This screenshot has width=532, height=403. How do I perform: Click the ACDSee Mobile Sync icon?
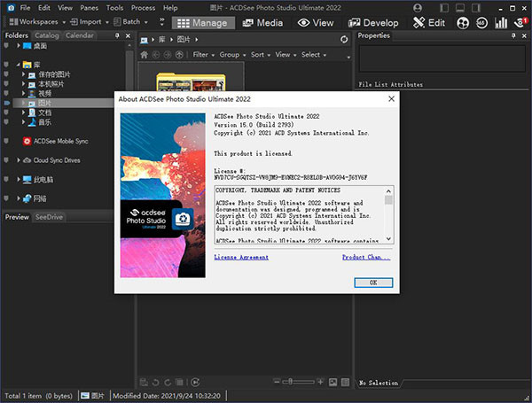(x=27, y=141)
